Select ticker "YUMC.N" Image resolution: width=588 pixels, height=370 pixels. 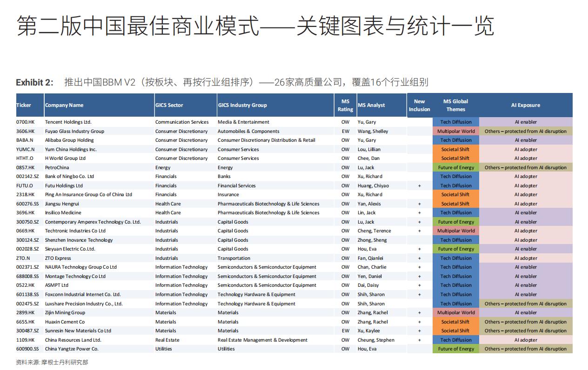tap(26, 149)
